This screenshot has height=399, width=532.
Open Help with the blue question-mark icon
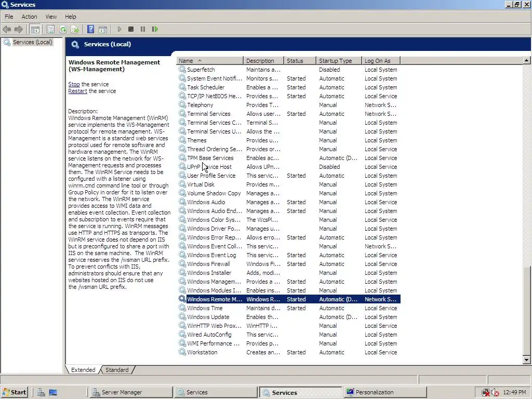click(x=90, y=30)
